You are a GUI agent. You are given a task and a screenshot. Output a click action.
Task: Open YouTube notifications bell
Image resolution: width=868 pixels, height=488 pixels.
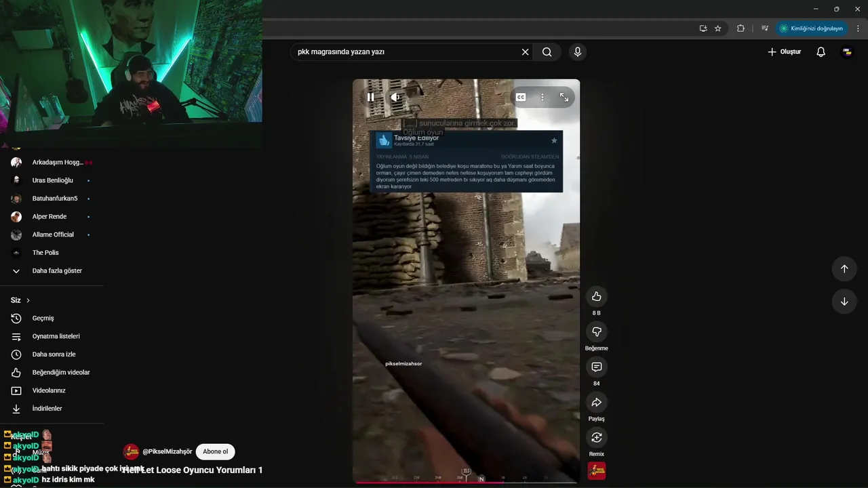pos(821,52)
